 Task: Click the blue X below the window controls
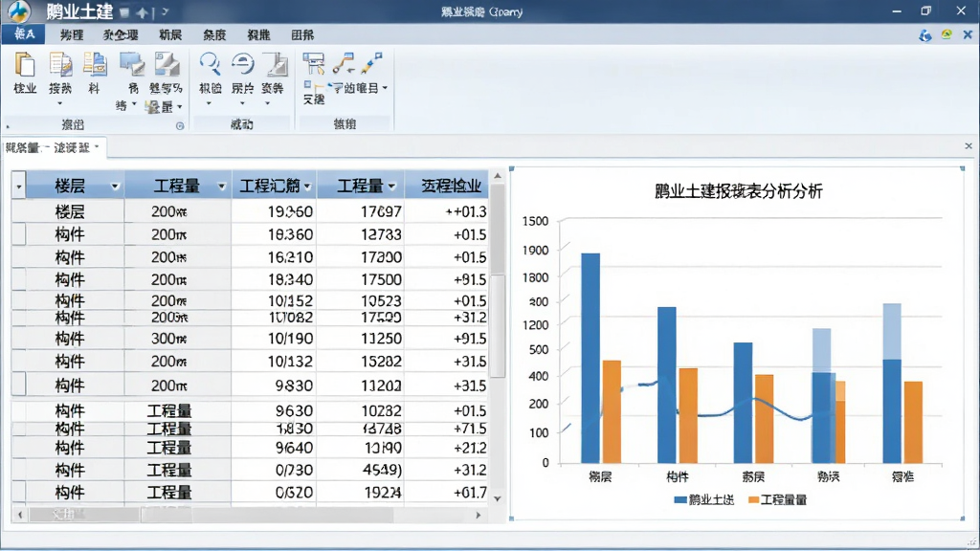968,35
